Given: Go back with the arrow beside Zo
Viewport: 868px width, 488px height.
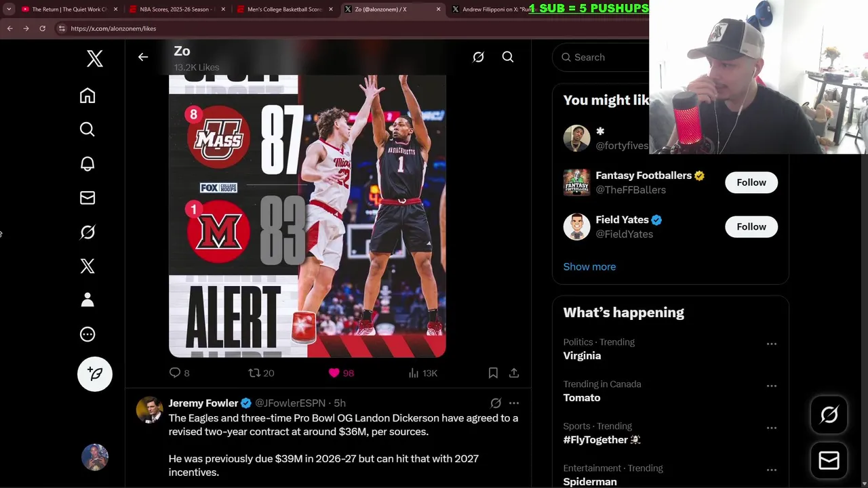Looking at the screenshot, I should click(143, 57).
